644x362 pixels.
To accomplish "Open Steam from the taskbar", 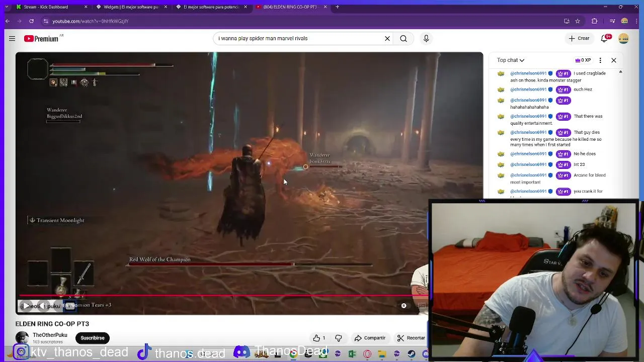I will 412,354.
